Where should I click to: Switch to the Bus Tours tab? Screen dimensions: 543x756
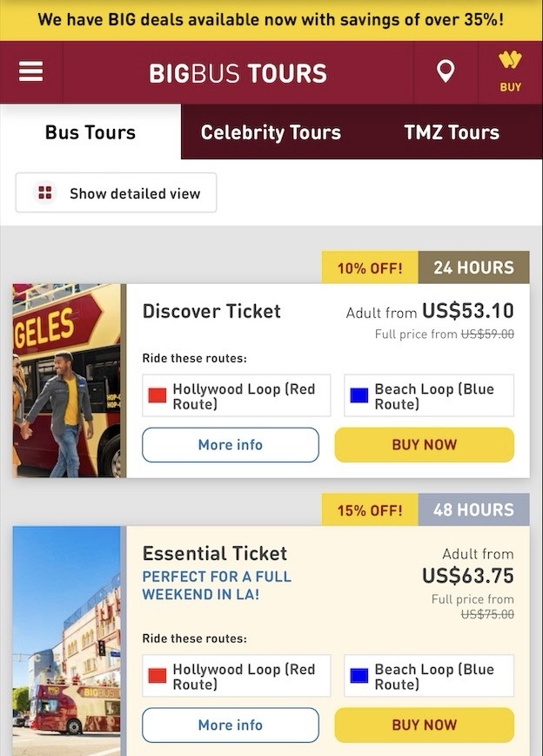coord(90,132)
